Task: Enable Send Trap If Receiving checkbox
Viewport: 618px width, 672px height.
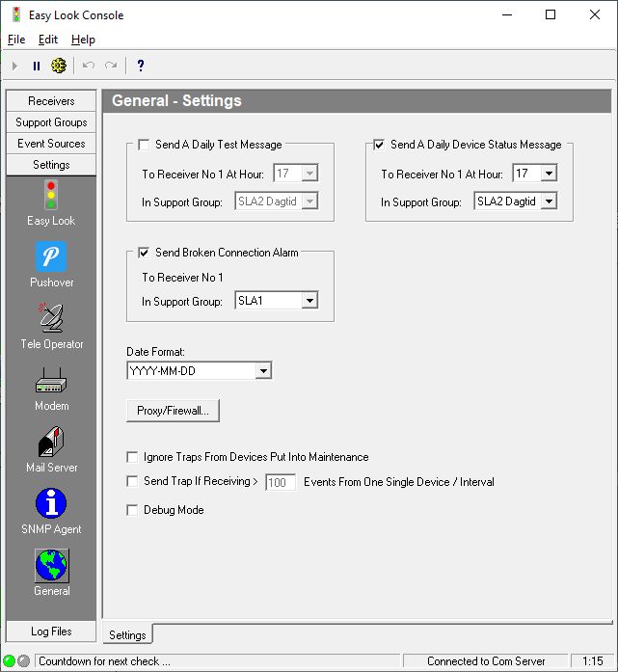Action: coord(132,481)
